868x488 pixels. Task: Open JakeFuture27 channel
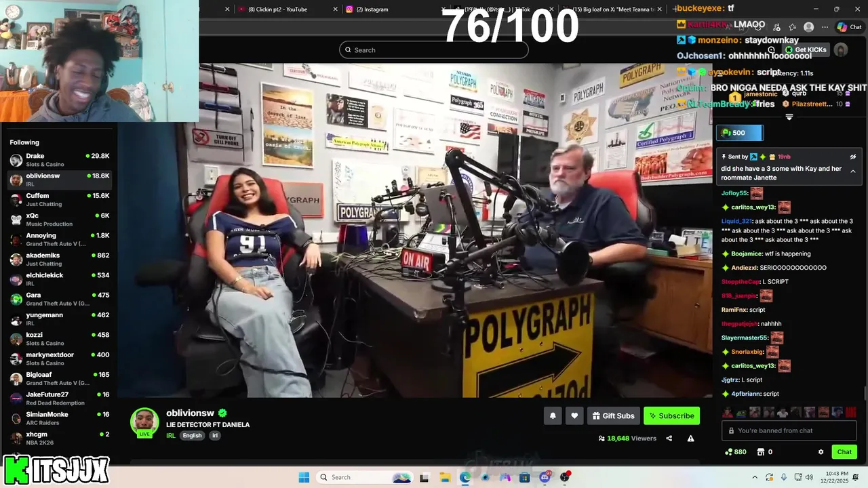pos(60,399)
